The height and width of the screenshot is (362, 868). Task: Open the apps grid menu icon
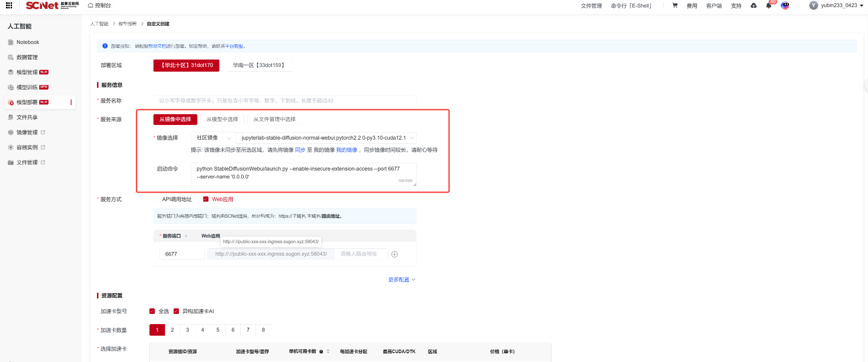(9, 6)
